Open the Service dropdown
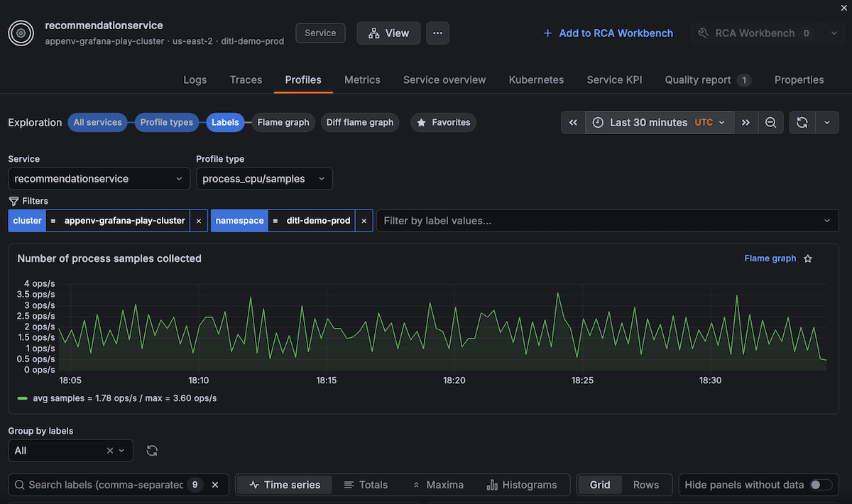Image resolution: width=852 pixels, height=504 pixels. pyautogui.click(x=99, y=178)
